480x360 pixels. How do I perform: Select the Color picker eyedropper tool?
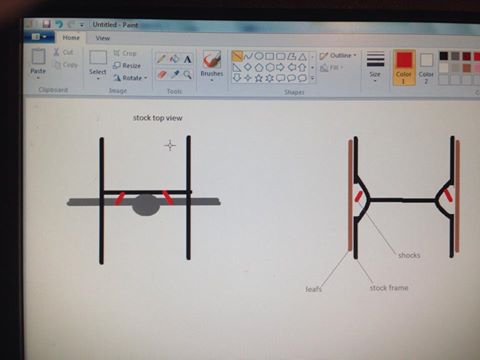coord(174,74)
